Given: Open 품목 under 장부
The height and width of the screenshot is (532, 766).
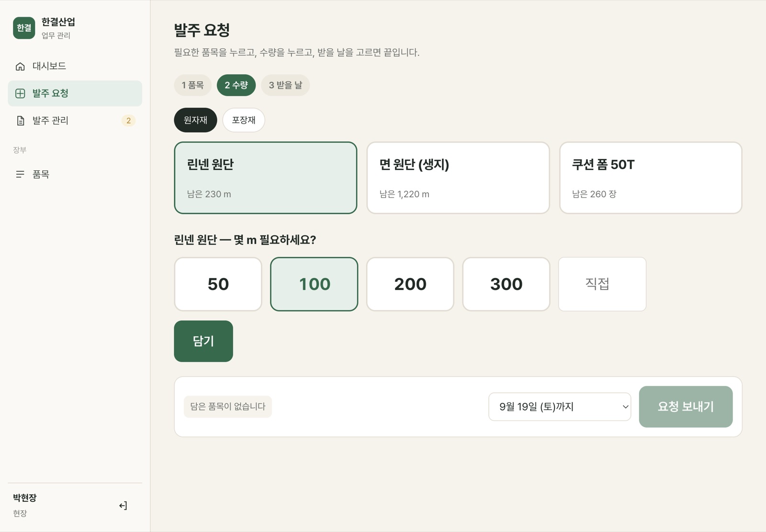Looking at the screenshot, I should 75,174.
